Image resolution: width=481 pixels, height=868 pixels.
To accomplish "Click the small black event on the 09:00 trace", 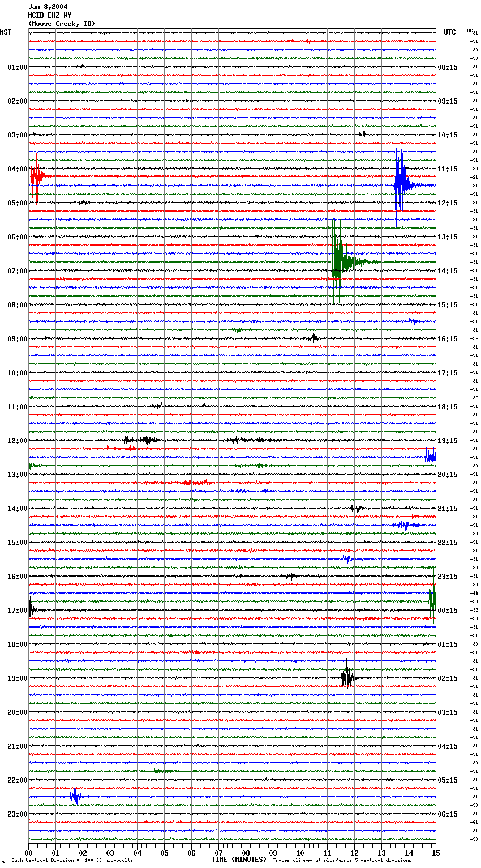I will pyautogui.click(x=313, y=338).
